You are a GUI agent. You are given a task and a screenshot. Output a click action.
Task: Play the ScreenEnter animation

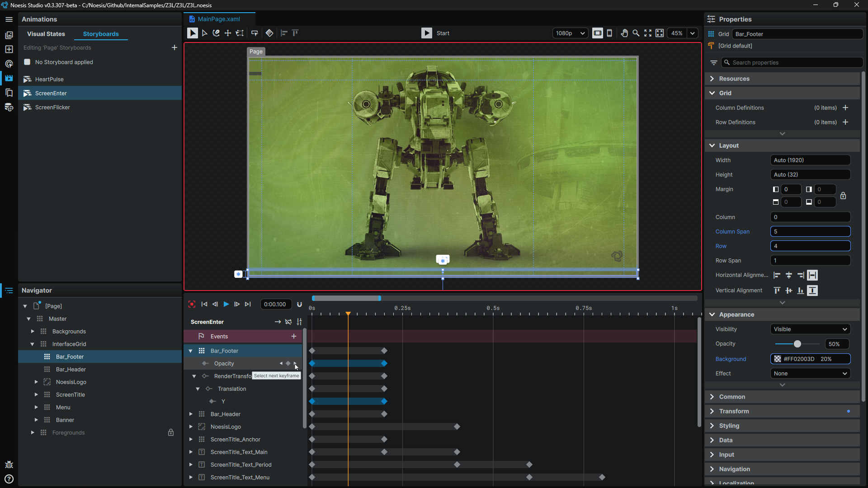[226, 304]
